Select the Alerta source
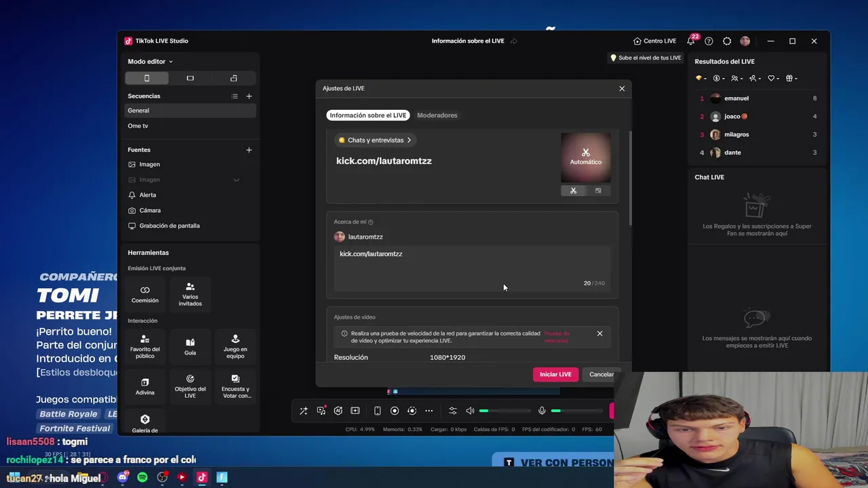 191,195
